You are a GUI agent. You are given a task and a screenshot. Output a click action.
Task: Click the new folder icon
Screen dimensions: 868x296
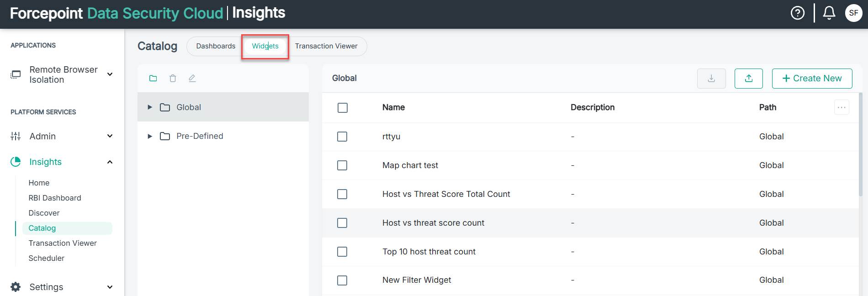(153, 78)
